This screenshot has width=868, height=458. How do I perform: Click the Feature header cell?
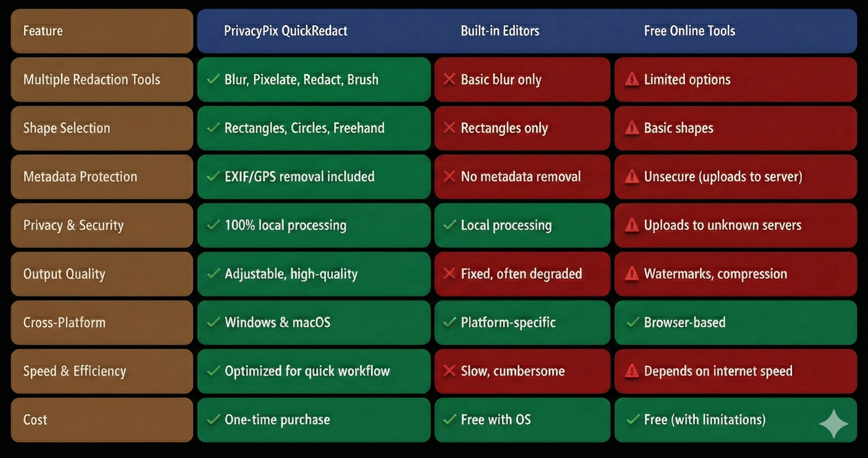[102, 31]
